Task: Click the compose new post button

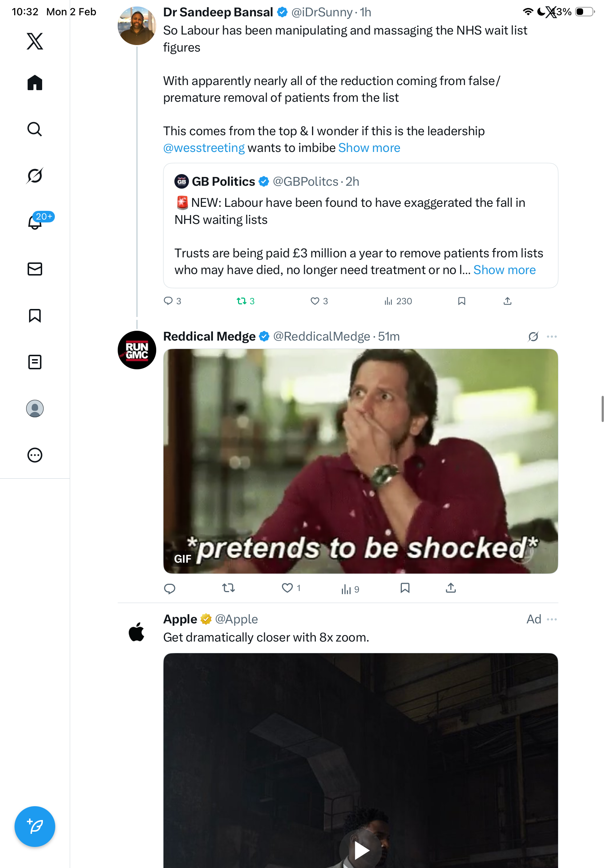Action: tap(35, 827)
